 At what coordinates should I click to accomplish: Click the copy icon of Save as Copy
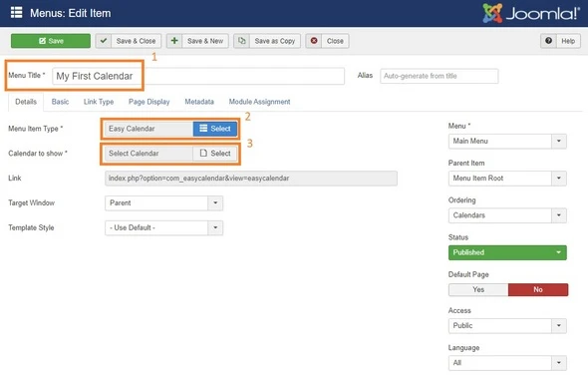point(242,41)
